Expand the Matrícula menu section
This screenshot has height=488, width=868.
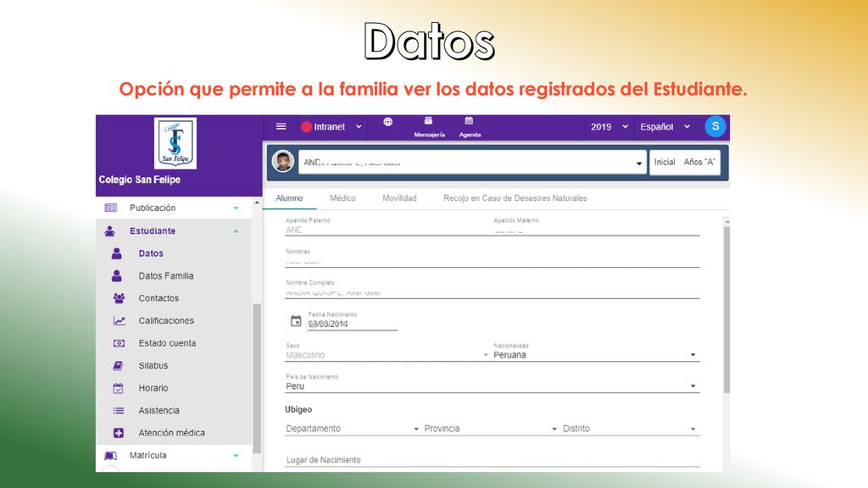pos(236,455)
